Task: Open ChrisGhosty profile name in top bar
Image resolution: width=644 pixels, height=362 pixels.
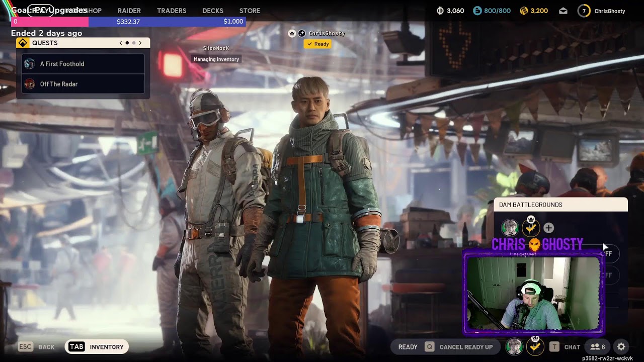Action: coord(610,11)
